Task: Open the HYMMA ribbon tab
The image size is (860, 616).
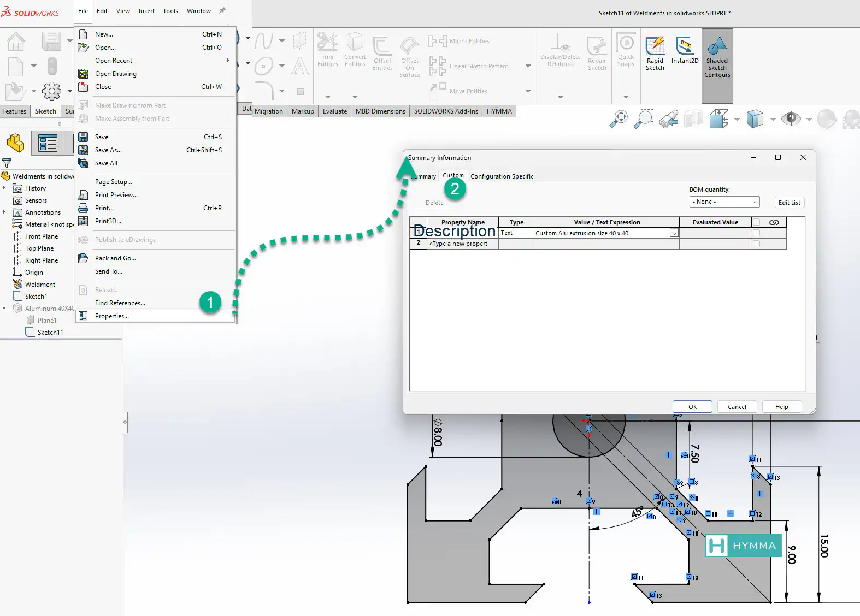Action: (499, 111)
